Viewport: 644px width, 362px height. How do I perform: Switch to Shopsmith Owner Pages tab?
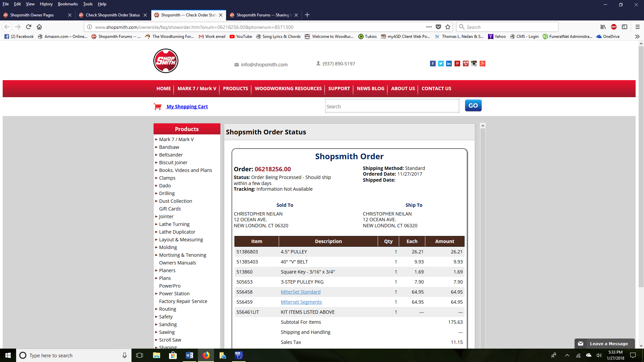point(32,15)
